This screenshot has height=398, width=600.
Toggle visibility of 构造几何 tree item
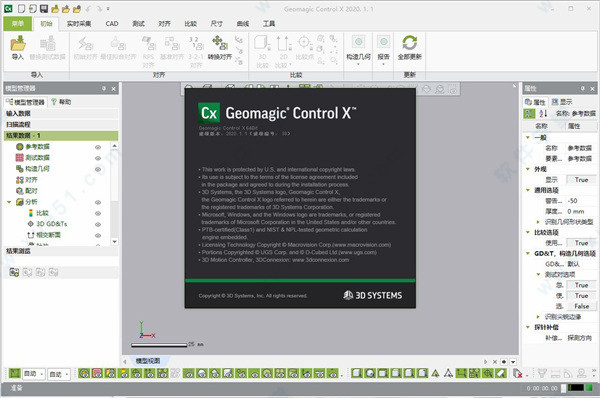coord(98,169)
